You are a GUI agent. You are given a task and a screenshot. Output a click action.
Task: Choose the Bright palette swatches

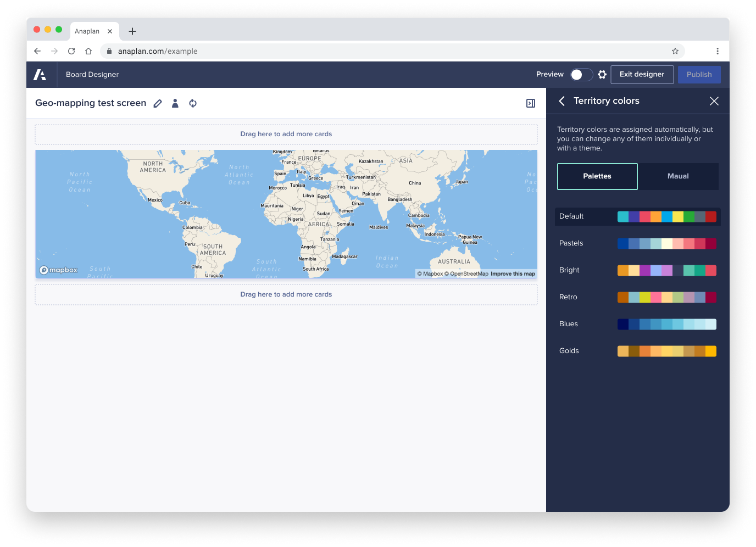[x=667, y=270]
